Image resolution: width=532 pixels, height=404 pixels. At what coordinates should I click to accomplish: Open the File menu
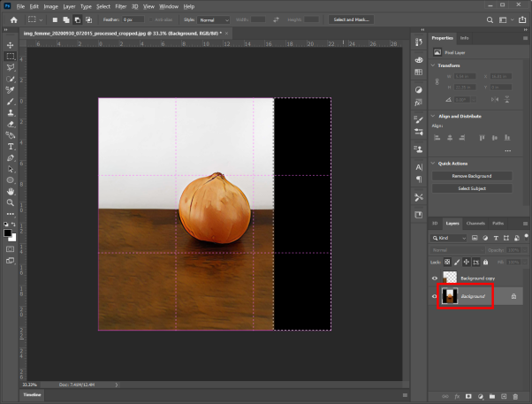(x=20, y=6)
